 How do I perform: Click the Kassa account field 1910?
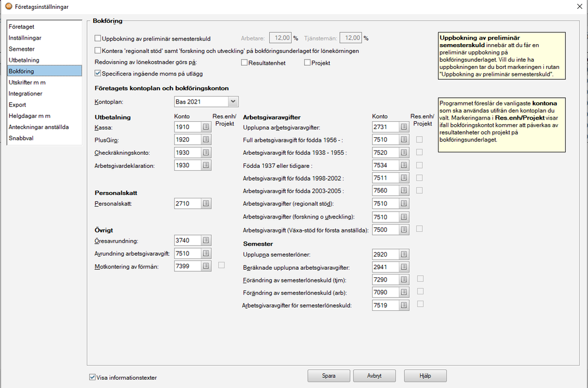(x=188, y=127)
